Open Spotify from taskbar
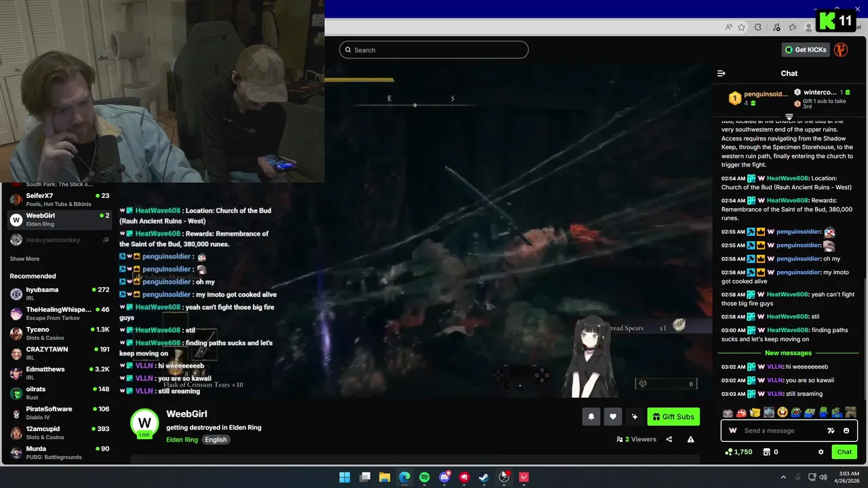This screenshot has width=868, height=488. tap(425, 477)
